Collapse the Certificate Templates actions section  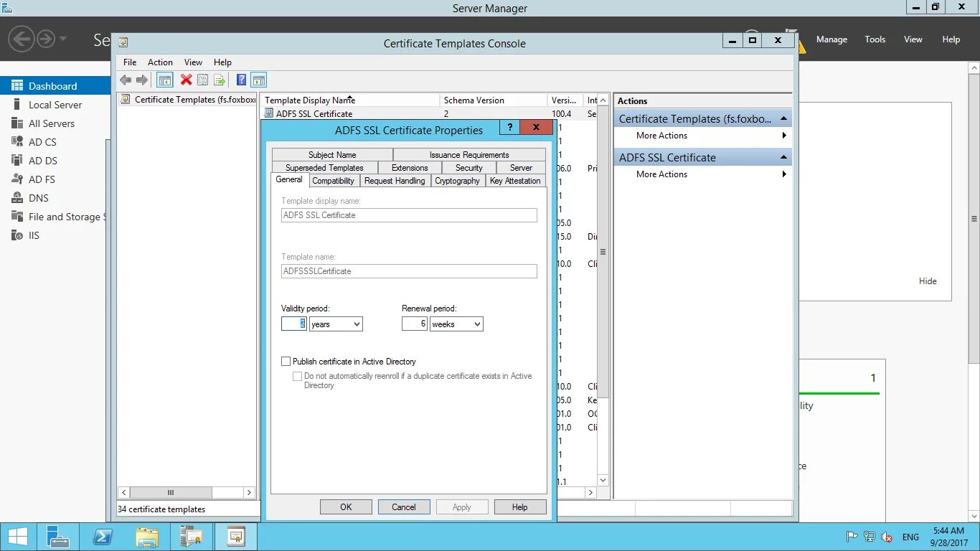[784, 118]
